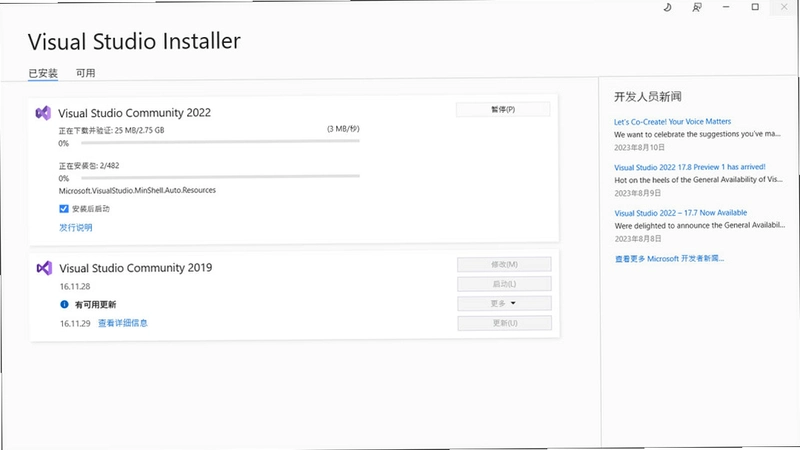Open Visual Studio 2022 17.8 Preview 1 news link
This screenshot has width=800, height=450.
tap(690, 167)
